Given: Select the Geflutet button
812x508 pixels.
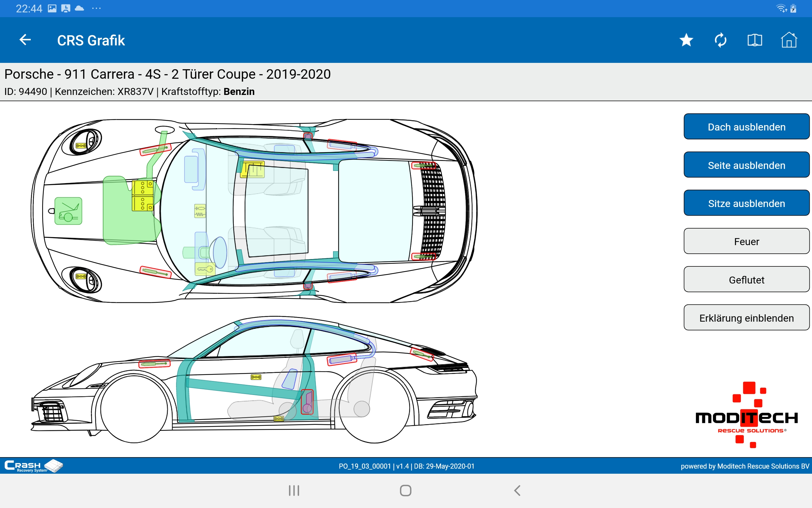Looking at the screenshot, I should pos(746,279).
